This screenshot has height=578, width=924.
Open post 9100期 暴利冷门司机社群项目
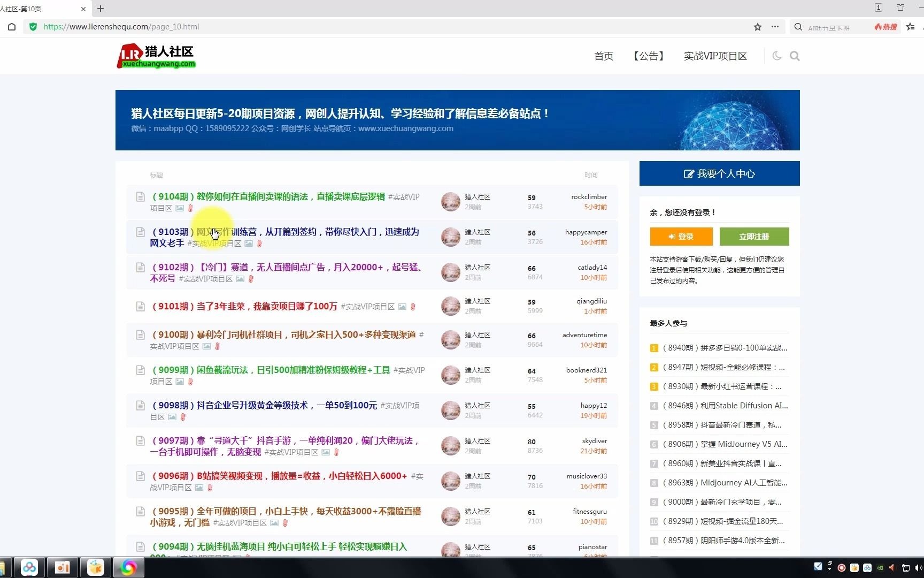(284, 334)
